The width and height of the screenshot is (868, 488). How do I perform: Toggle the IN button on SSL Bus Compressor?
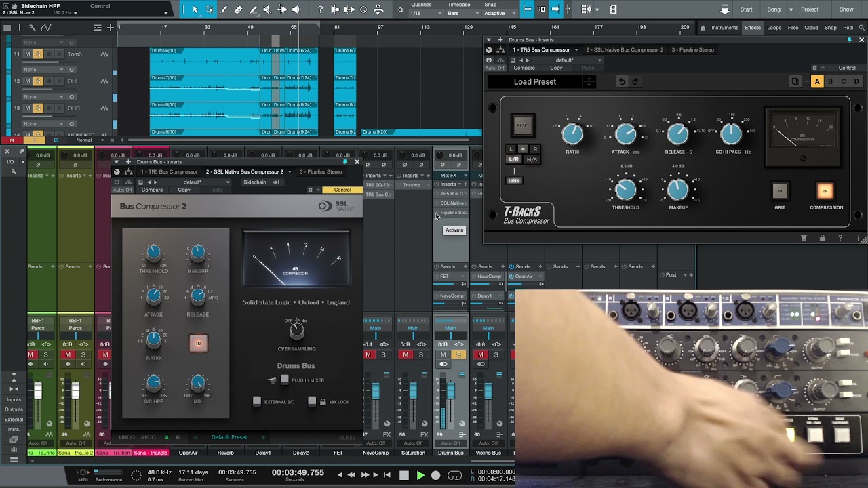[x=198, y=344]
